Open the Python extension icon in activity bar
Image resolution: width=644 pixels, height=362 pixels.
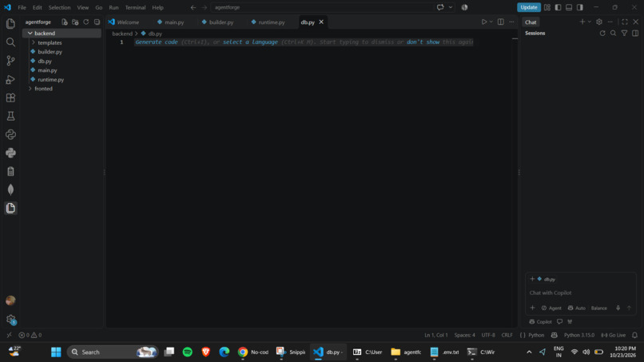tap(10, 153)
